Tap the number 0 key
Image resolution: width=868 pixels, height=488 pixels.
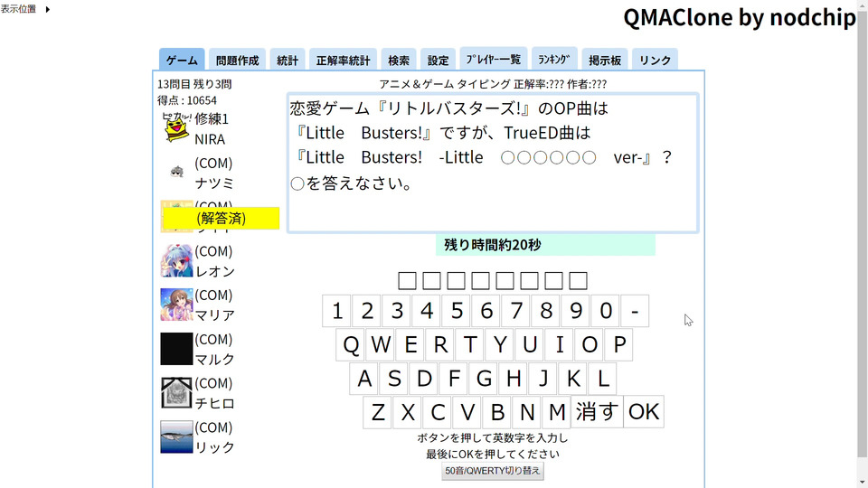pos(606,311)
